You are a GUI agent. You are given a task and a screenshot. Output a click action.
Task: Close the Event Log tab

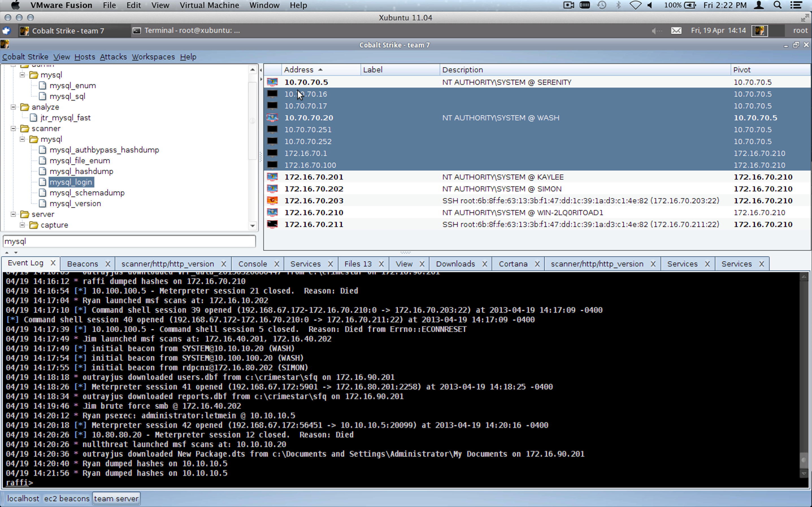pos(53,263)
